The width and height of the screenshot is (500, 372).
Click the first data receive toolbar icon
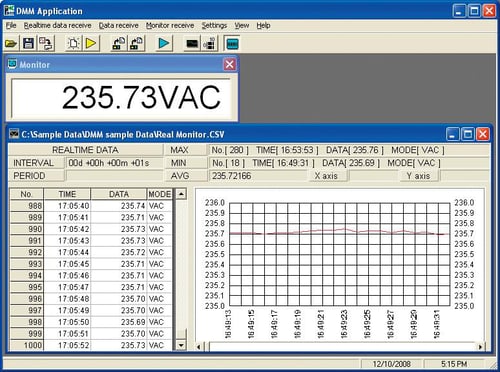[118, 43]
